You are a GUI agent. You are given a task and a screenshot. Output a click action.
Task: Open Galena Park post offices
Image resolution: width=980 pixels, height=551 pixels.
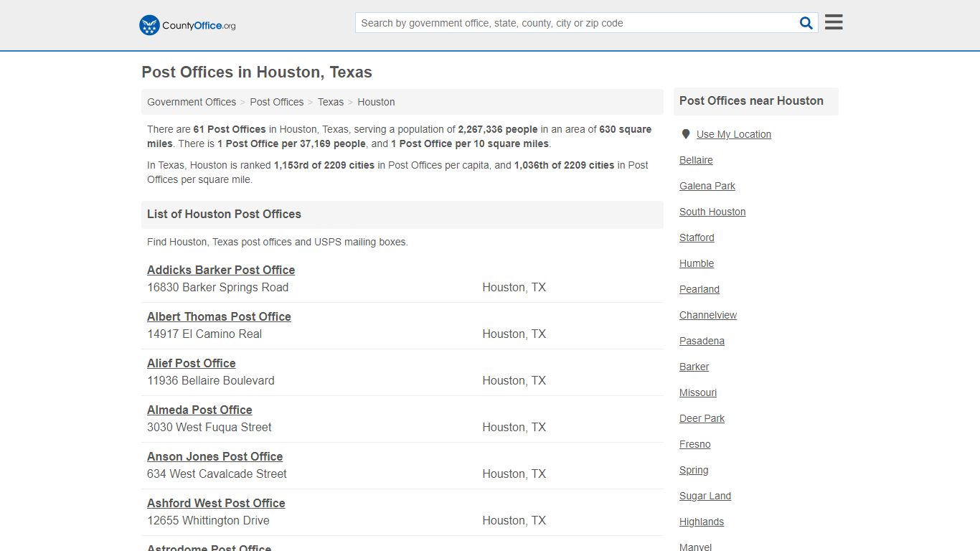pyautogui.click(x=707, y=186)
